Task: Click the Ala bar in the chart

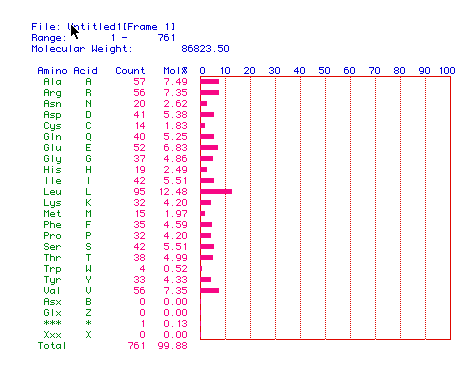Action: [210, 82]
